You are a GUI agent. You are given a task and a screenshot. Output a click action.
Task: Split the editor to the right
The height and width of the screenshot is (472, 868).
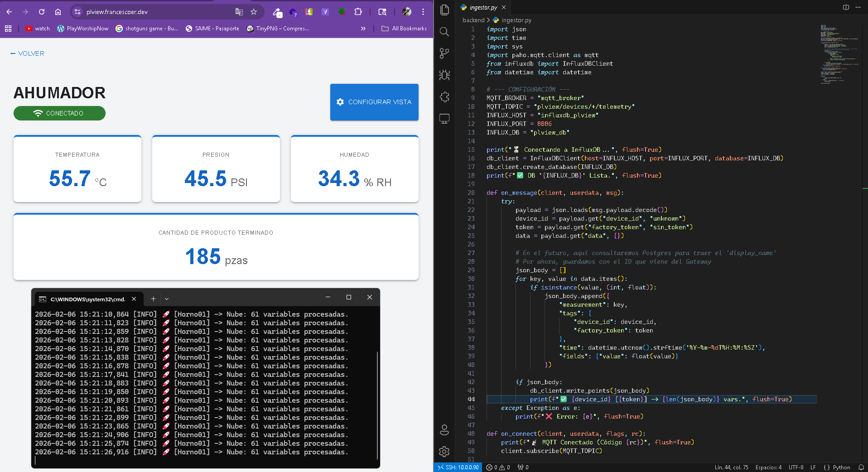click(x=845, y=7)
